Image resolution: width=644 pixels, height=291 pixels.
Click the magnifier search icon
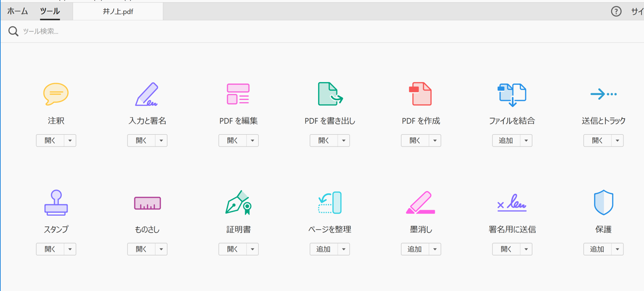click(13, 31)
